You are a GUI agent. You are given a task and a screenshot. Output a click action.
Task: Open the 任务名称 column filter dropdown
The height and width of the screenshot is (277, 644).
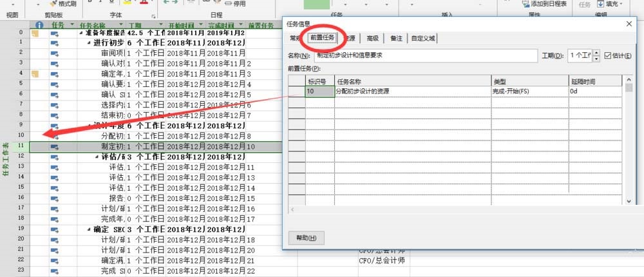point(121,24)
